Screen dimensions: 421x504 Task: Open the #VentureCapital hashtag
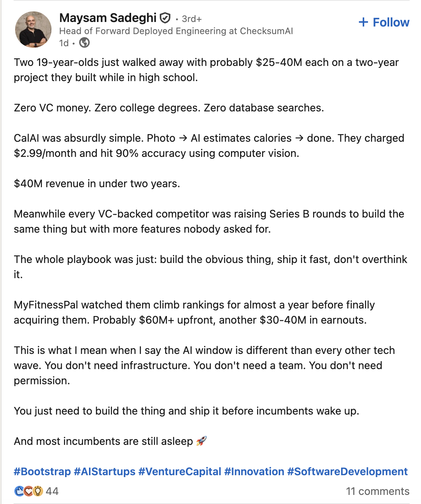(180, 471)
